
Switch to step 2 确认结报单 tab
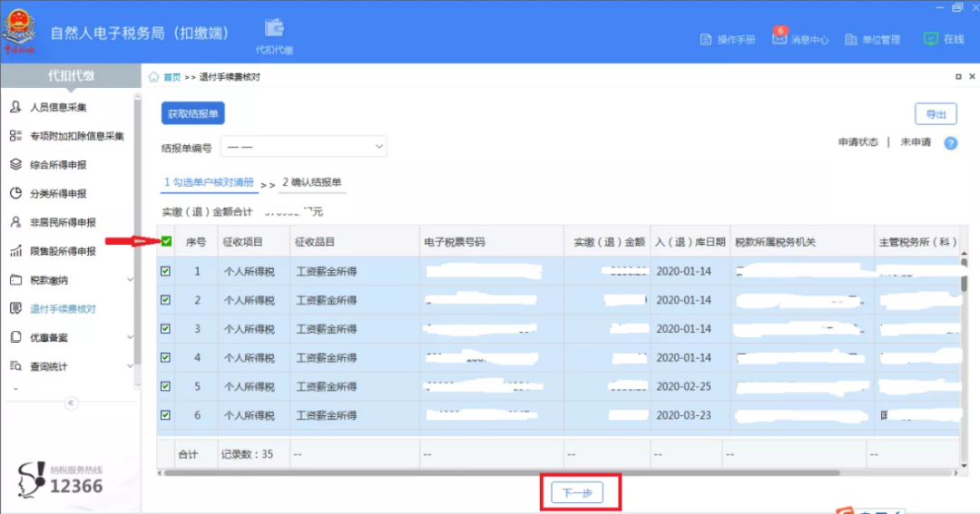312,182
